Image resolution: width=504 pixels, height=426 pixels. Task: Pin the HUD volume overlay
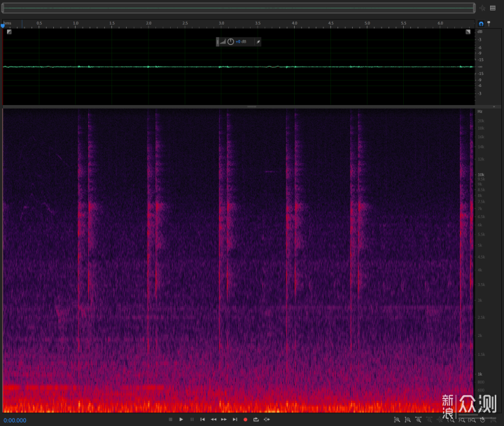tap(258, 41)
